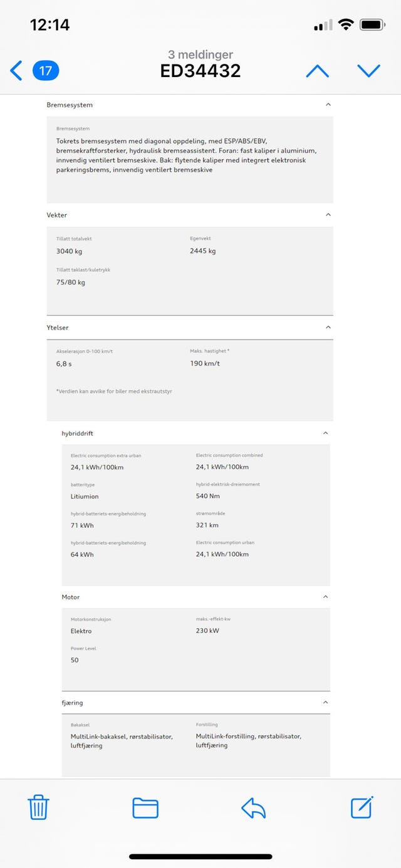Screen dimensions: 401x868
Task: Reply to message using the reply arrow
Action: [x=253, y=808]
